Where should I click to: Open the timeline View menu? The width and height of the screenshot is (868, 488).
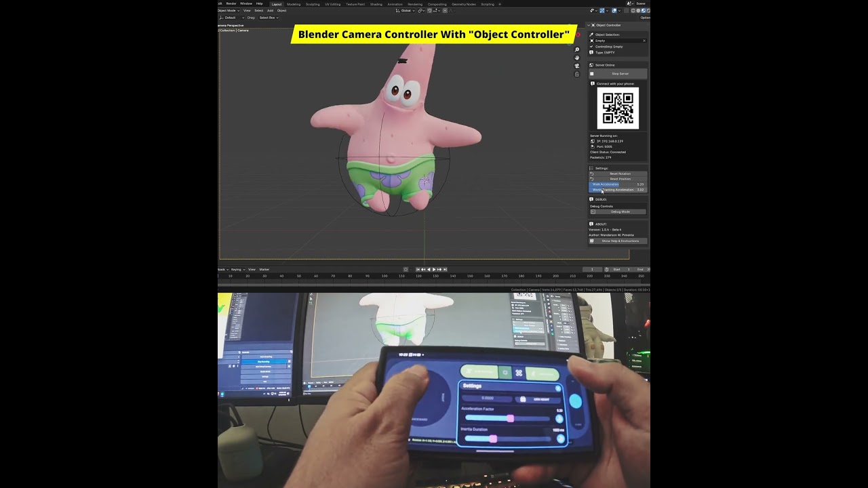252,269
